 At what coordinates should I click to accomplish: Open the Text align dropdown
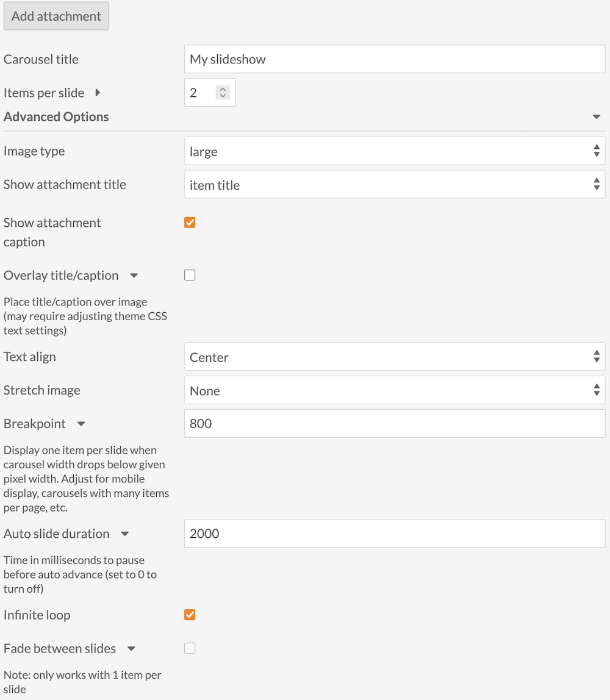395,357
